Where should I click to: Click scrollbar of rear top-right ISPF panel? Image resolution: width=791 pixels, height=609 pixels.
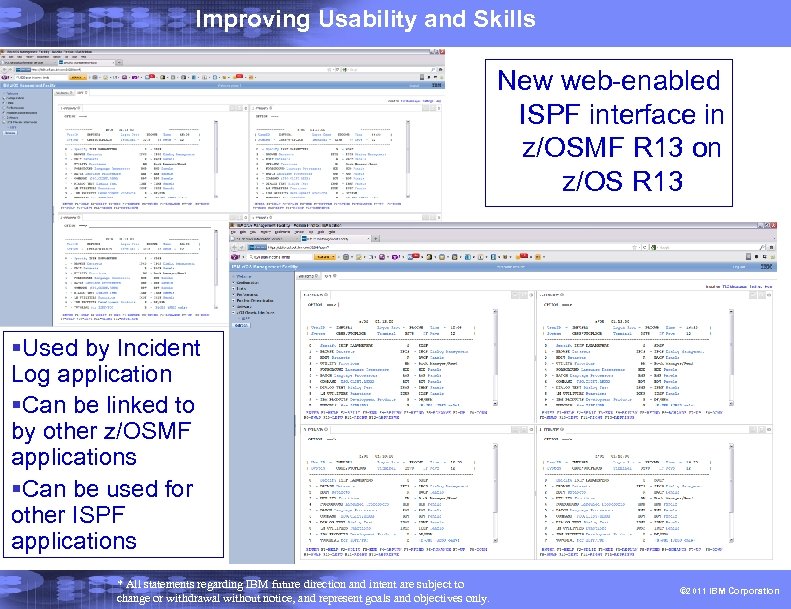[408, 159]
